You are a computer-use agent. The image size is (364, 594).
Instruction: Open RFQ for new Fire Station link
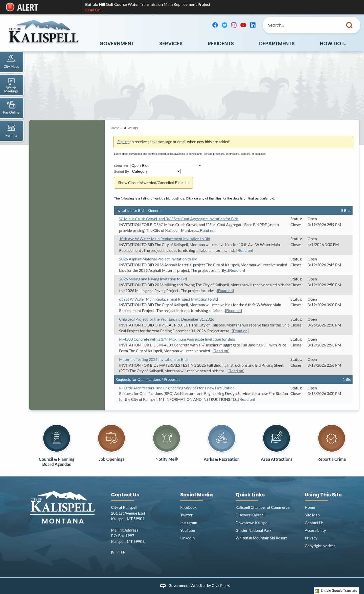(x=177, y=388)
